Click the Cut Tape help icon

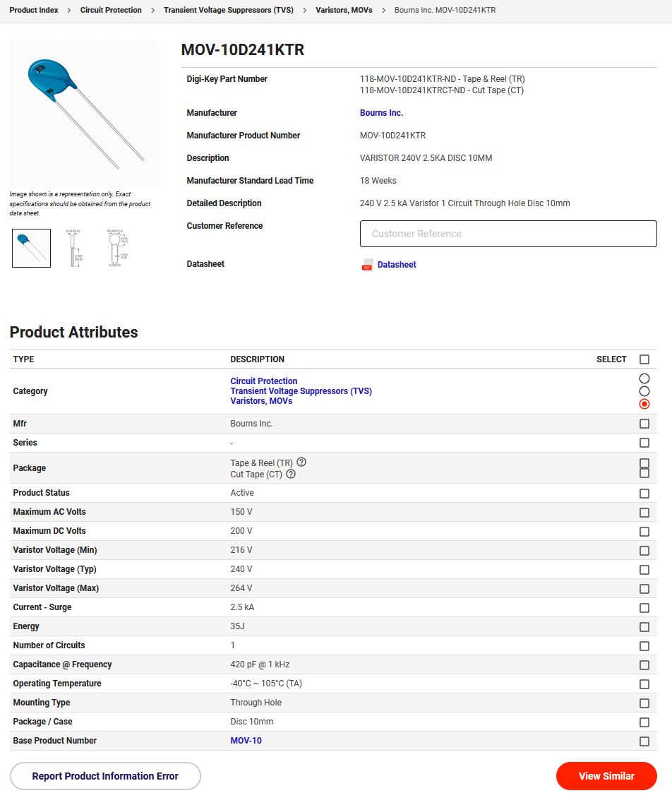coord(291,474)
